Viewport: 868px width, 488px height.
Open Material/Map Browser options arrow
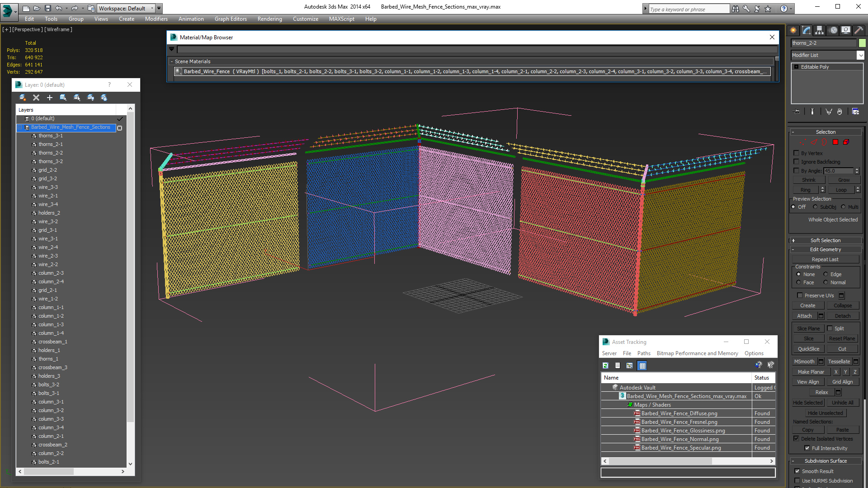(172, 49)
